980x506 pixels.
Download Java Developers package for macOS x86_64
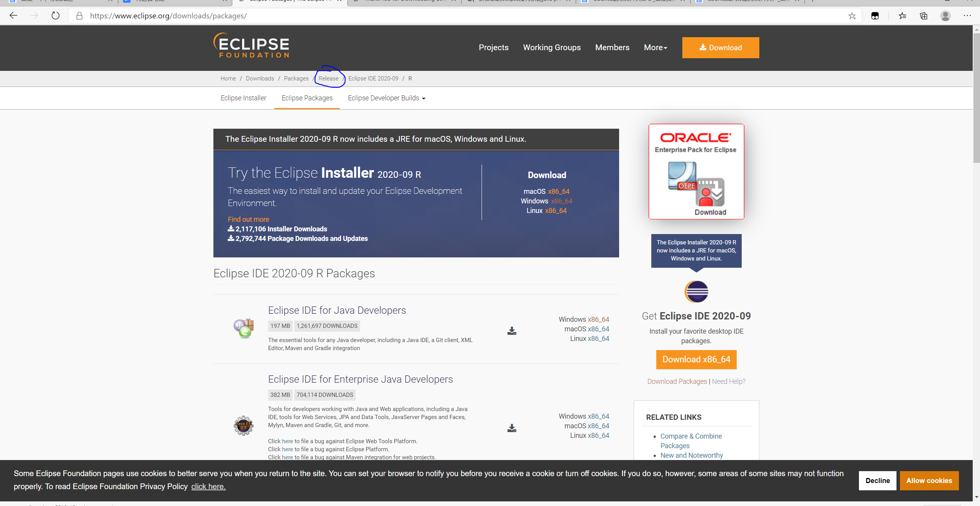[x=598, y=329]
